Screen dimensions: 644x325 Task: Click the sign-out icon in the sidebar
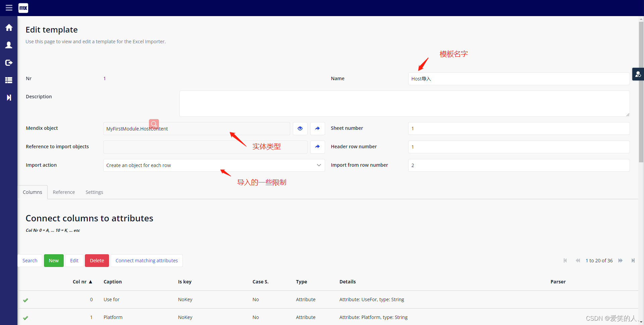coord(9,63)
